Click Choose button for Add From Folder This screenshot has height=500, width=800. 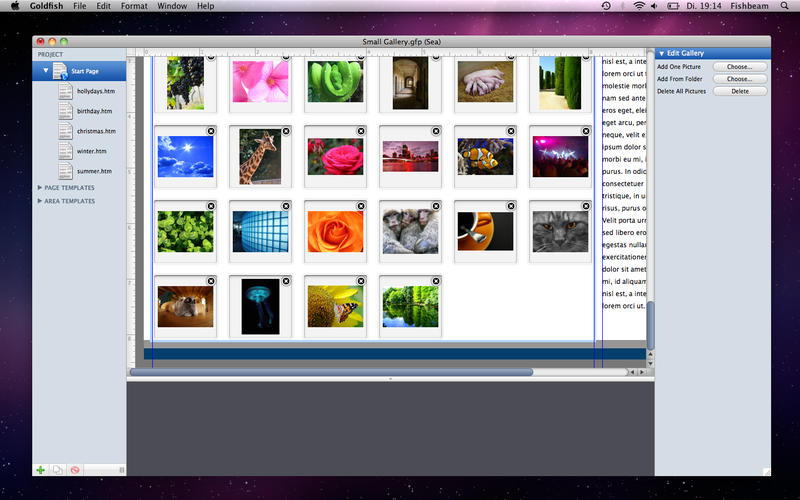point(739,78)
